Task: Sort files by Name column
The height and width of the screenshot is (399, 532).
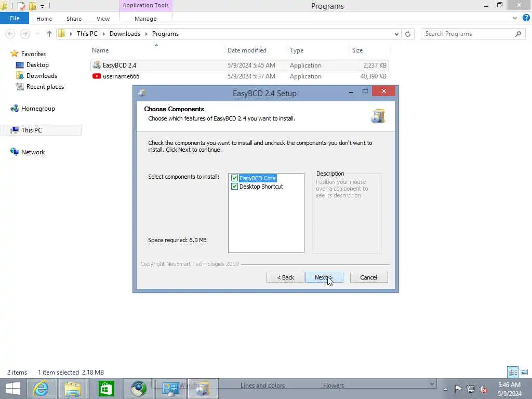Action: click(100, 50)
